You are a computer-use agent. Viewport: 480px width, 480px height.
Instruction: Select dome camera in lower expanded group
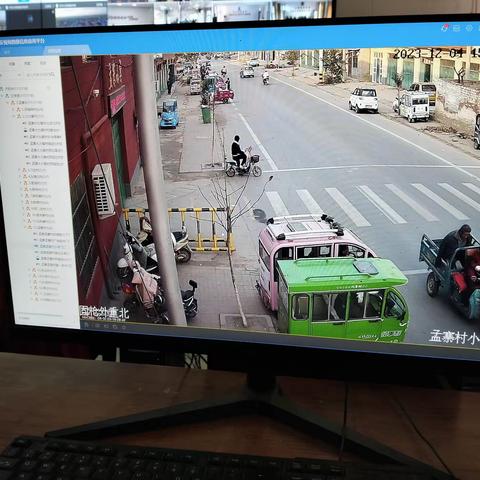[53, 259]
